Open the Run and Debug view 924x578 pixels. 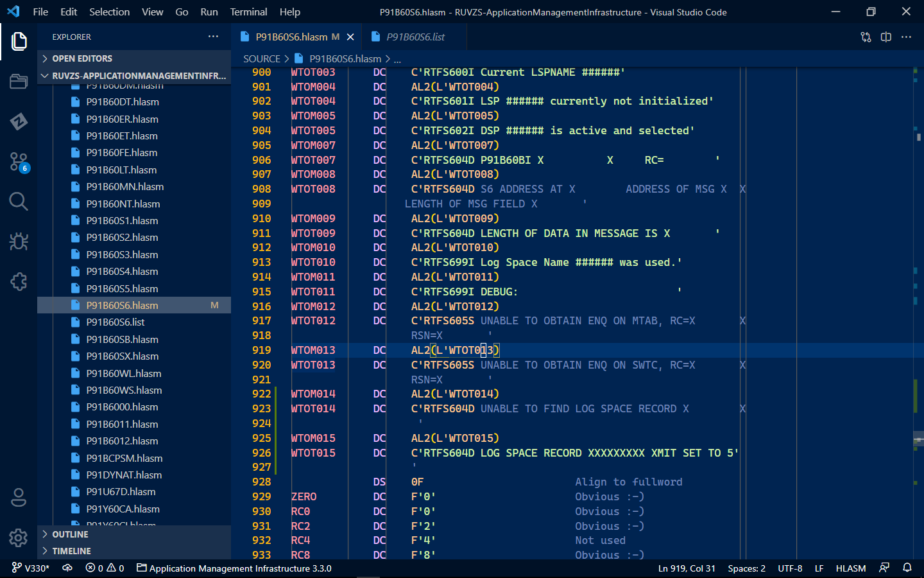click(x=18, y=241)
